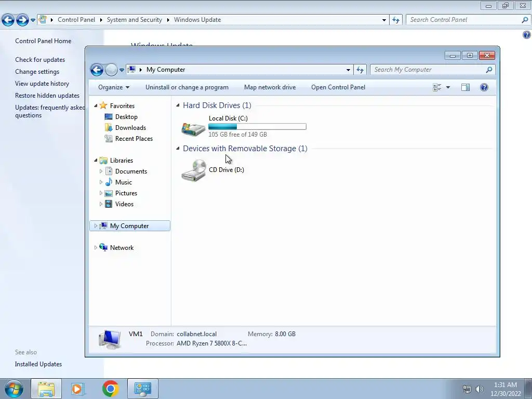The image size is (532, 399).
Task: Open Control Panel help icon
Action: pos(527,35)
